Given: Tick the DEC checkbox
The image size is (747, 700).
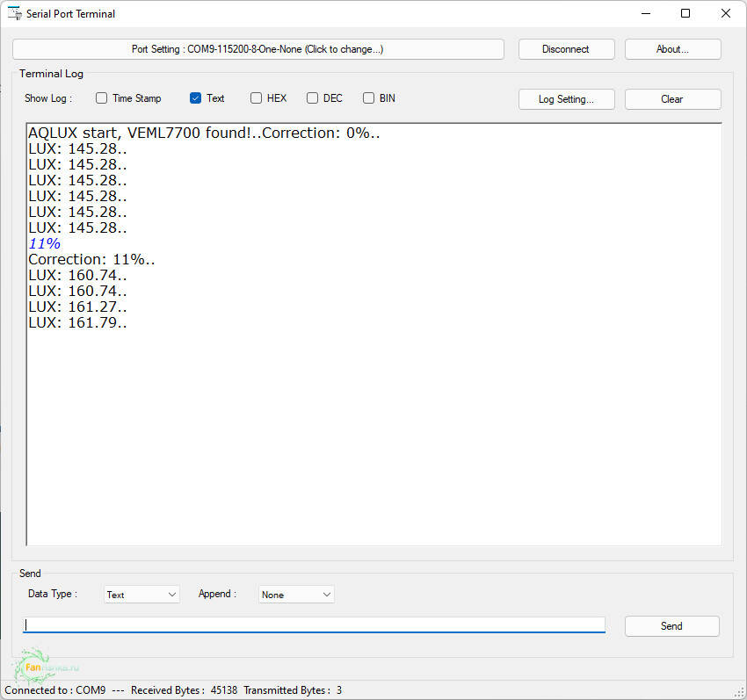Looking at the screenshot, I should pyautogui.click(x=312, y=98).
